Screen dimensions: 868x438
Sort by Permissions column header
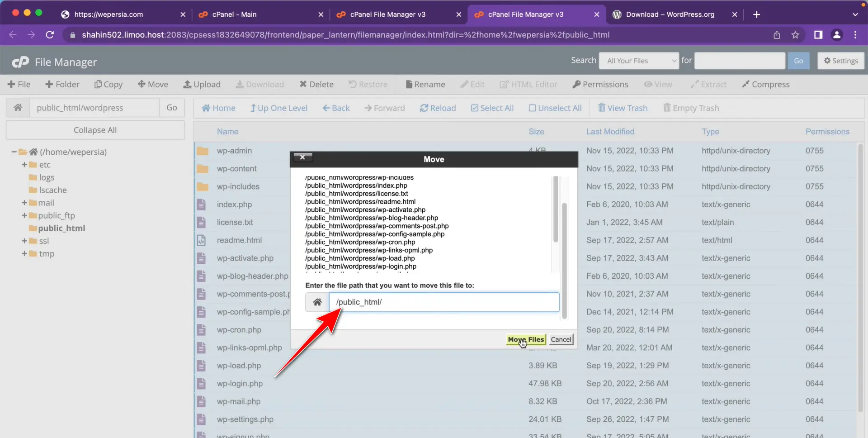(x=827, y=132)
